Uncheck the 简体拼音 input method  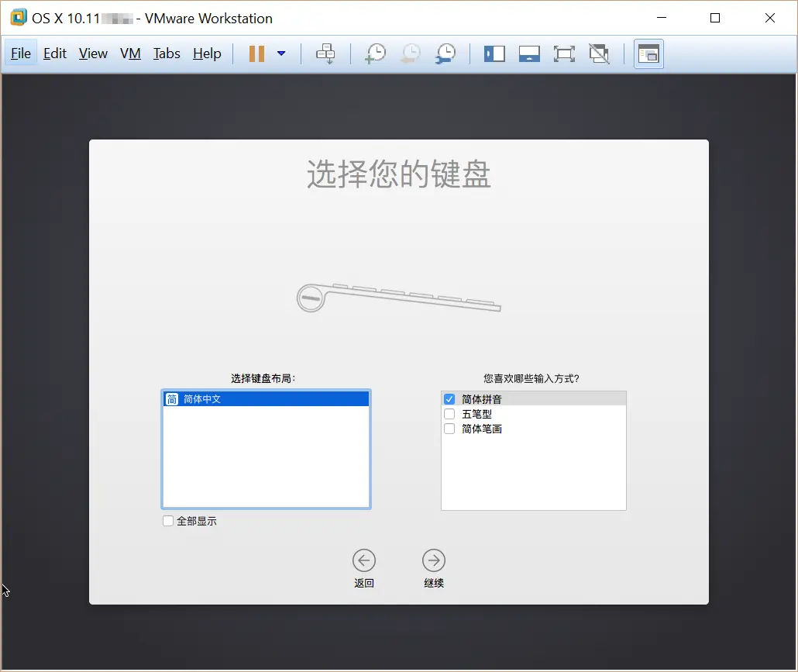point(449,398)
